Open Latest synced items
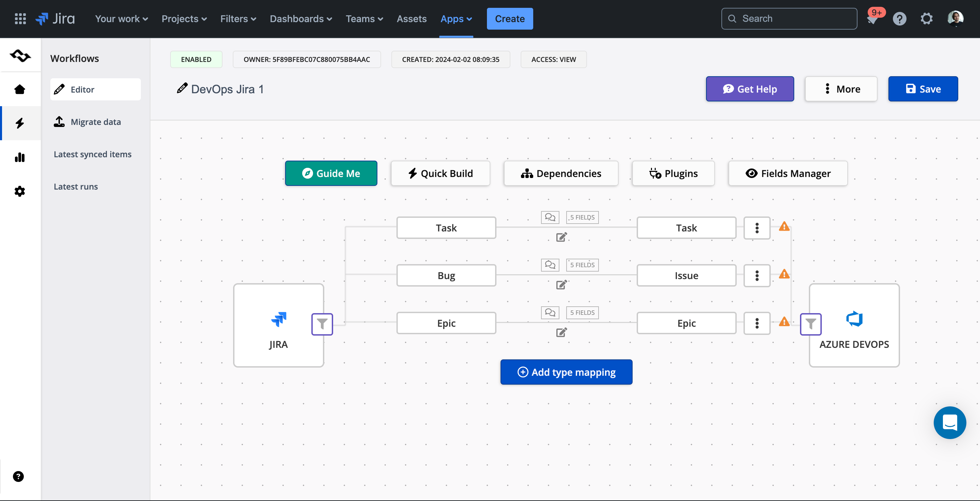 tap(93, 154)
